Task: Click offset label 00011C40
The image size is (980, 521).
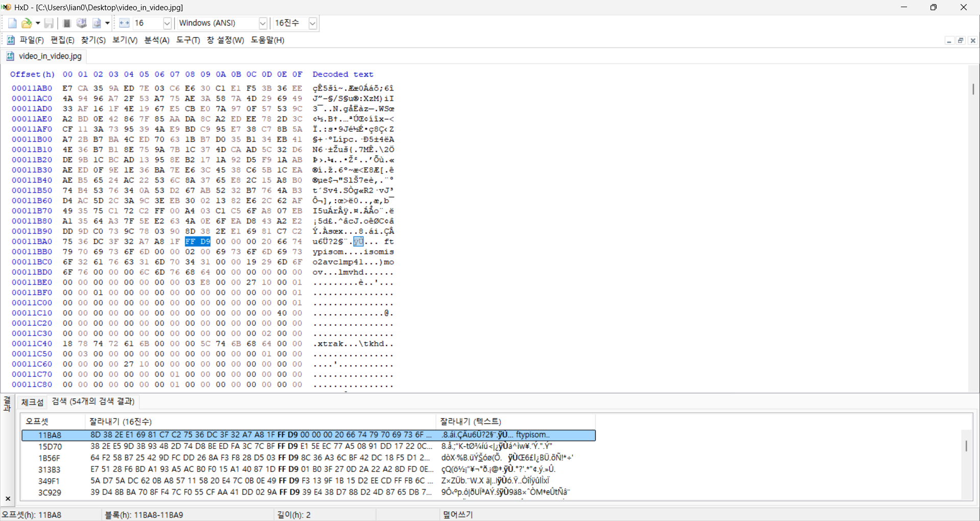Action: 32,344
